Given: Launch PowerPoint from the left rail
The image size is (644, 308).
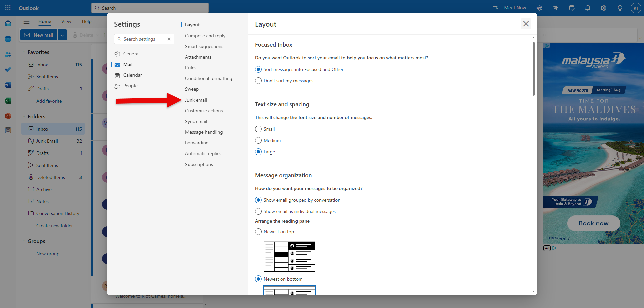Looking at the screenshot, I should tap(8, 116).
